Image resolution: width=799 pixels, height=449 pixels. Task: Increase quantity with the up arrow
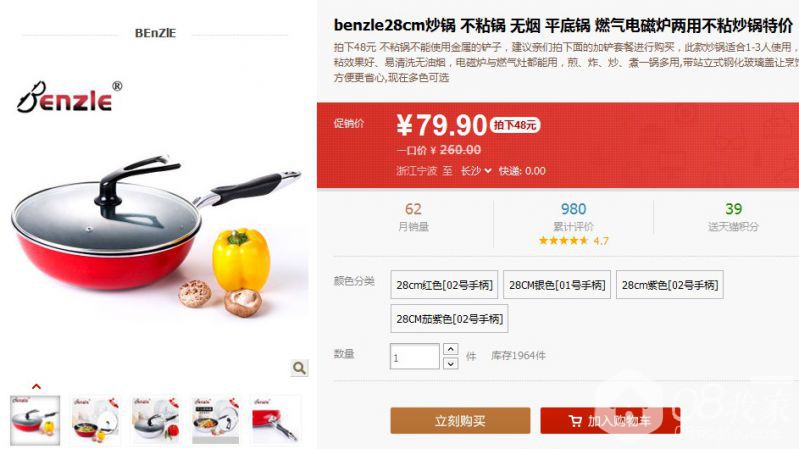point(450,349)
